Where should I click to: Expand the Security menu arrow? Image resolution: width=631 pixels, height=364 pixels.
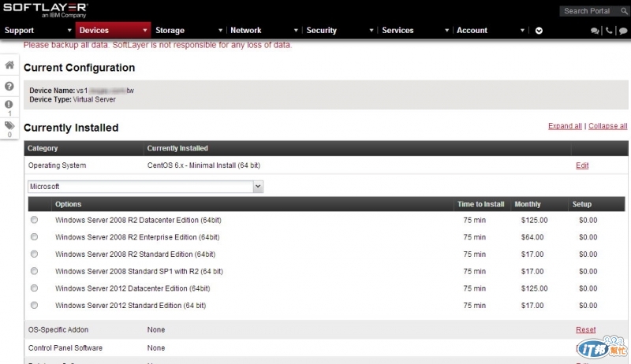pyautogui.click(x=372, y=31)
